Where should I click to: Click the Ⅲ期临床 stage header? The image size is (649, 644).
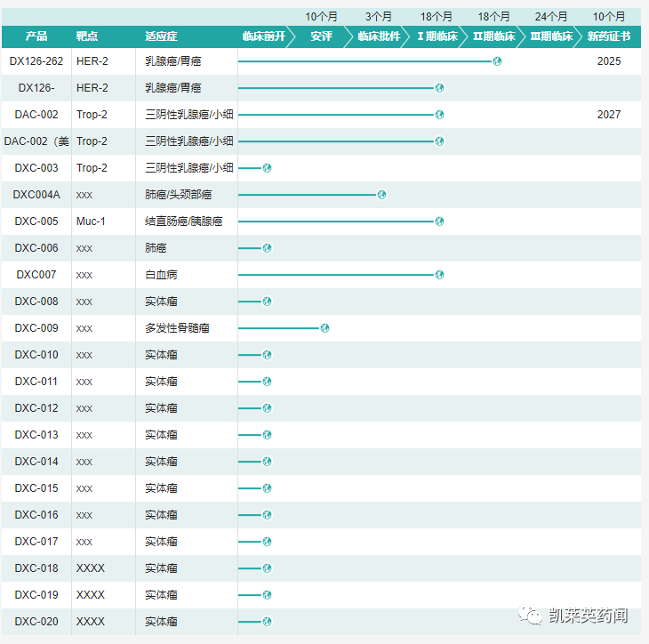point(551,36)
